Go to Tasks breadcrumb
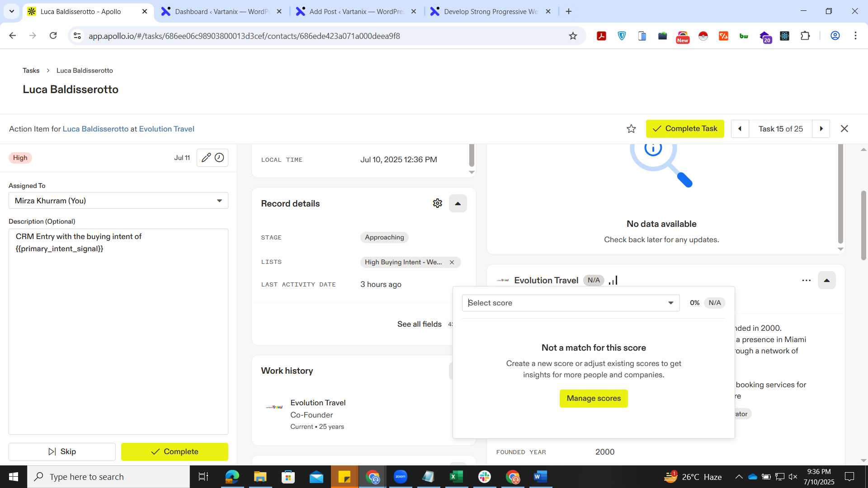 [x=31, y=70]
